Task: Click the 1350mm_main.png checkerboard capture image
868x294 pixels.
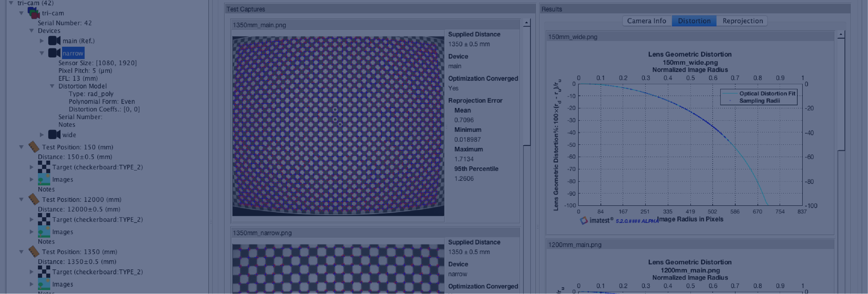Action: (x=338, y=126)
